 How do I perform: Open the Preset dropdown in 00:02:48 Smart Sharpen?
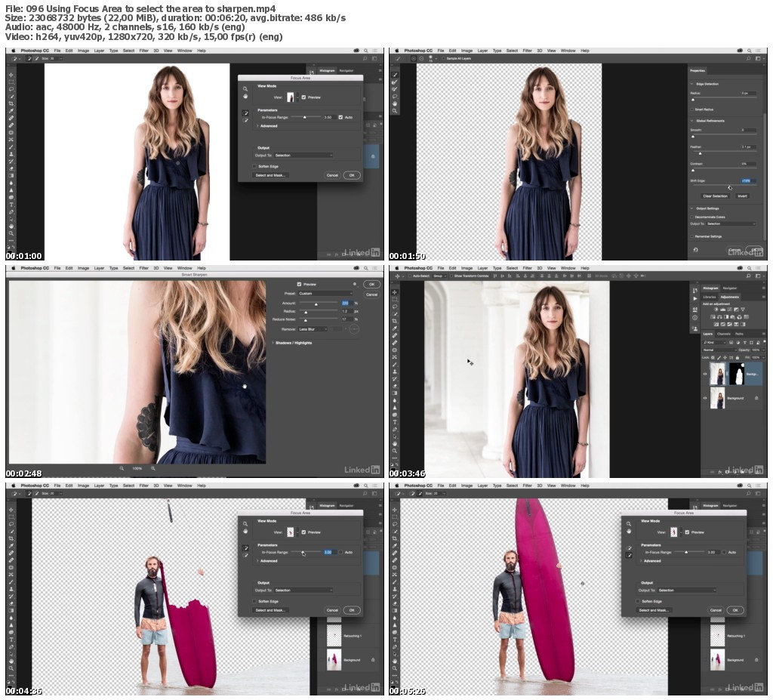(x=325, y=293)
